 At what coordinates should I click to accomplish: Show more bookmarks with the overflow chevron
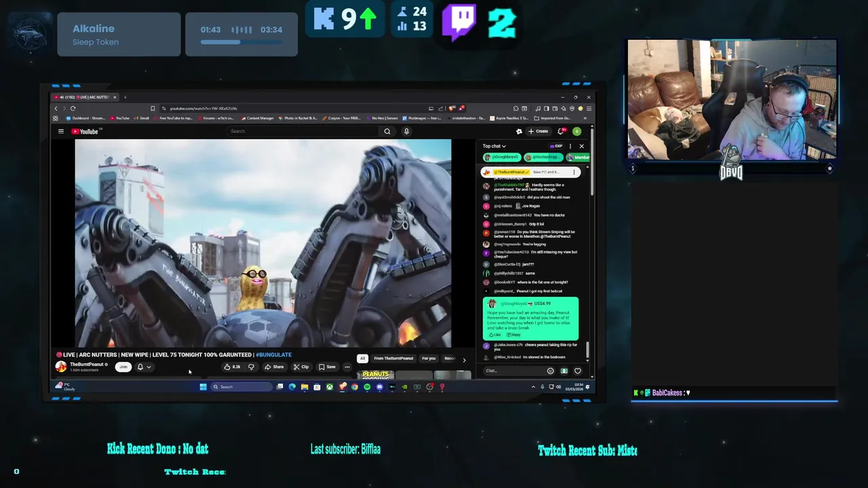coord(585,118)
